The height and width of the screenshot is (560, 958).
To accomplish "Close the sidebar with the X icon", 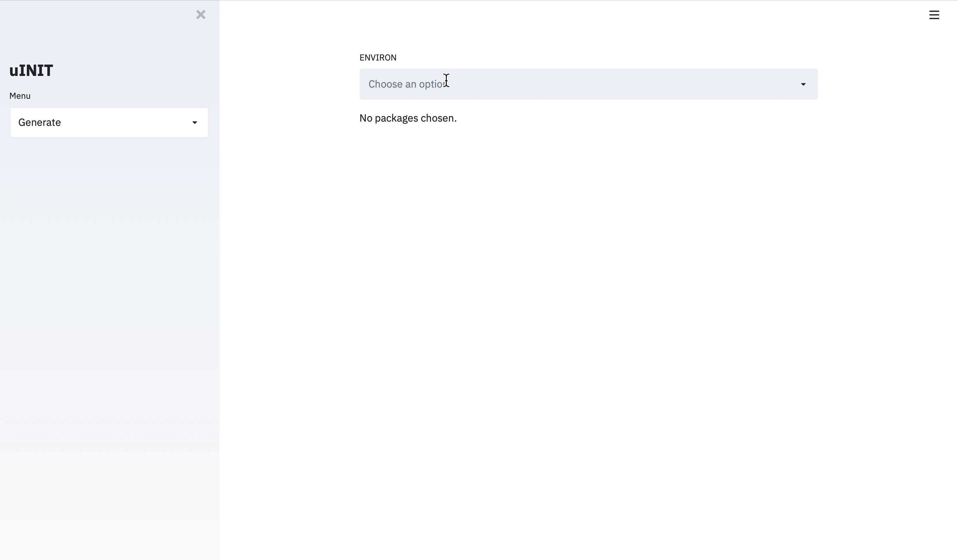I will point(201,15).
